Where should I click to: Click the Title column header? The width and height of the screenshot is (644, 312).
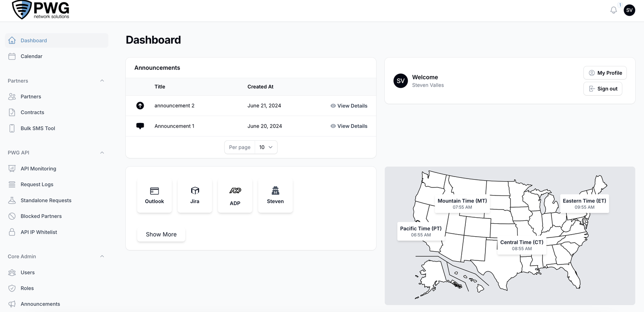point(160,87)
